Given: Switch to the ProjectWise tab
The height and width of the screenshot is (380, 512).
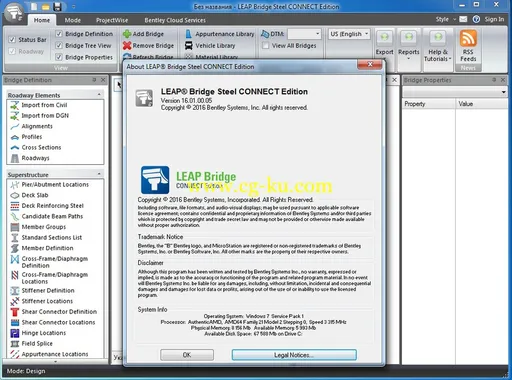Looking at the screenshot, I should tap(112, 20).
